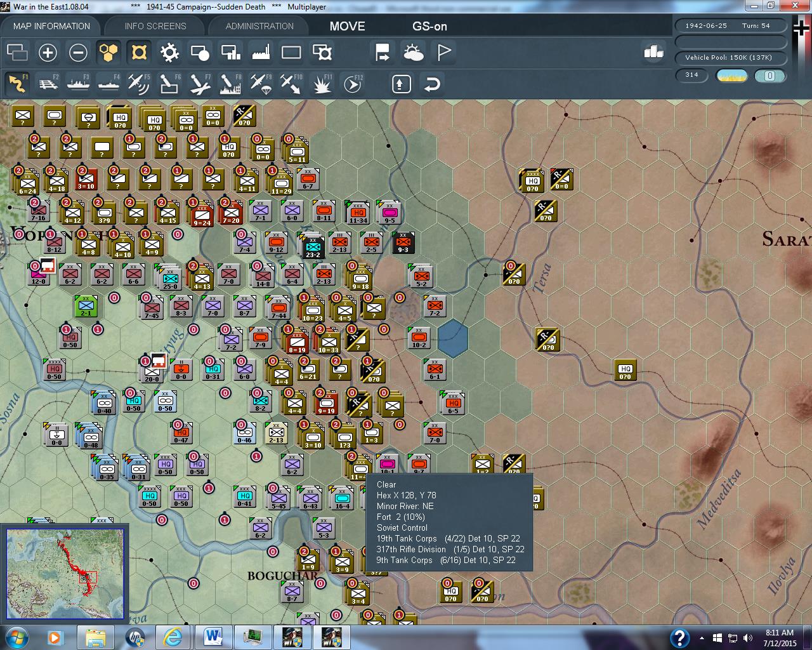Click the overlapping-windows display icon in toolbar
The height and width of the screenshot is (650, 812).
click(17, 52)
